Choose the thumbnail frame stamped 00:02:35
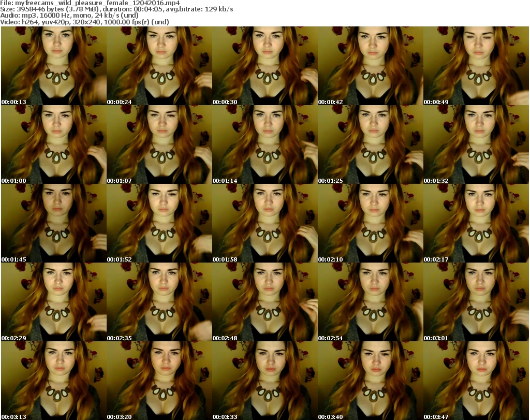 coord(159,302)
